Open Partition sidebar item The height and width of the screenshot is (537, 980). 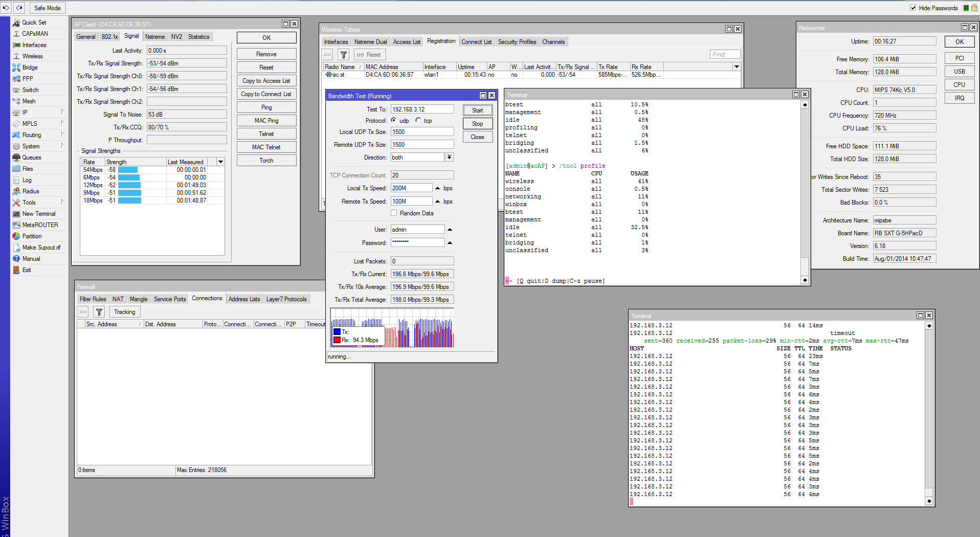32,236
